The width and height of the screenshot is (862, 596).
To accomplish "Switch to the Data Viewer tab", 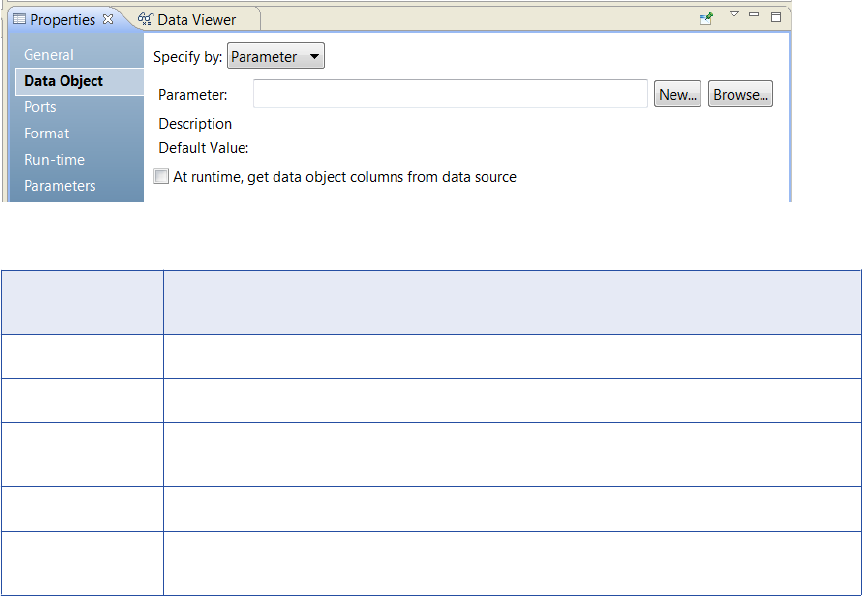I will click(196, 20).
